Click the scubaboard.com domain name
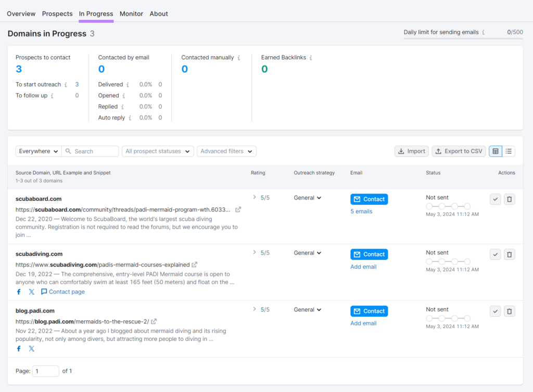 [39, 199]
